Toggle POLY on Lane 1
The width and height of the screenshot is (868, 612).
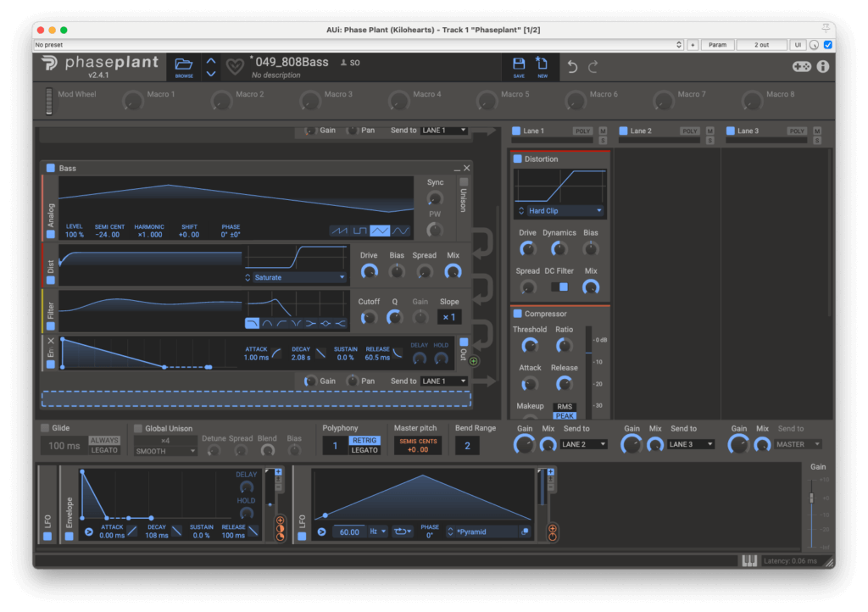point(582,131)
